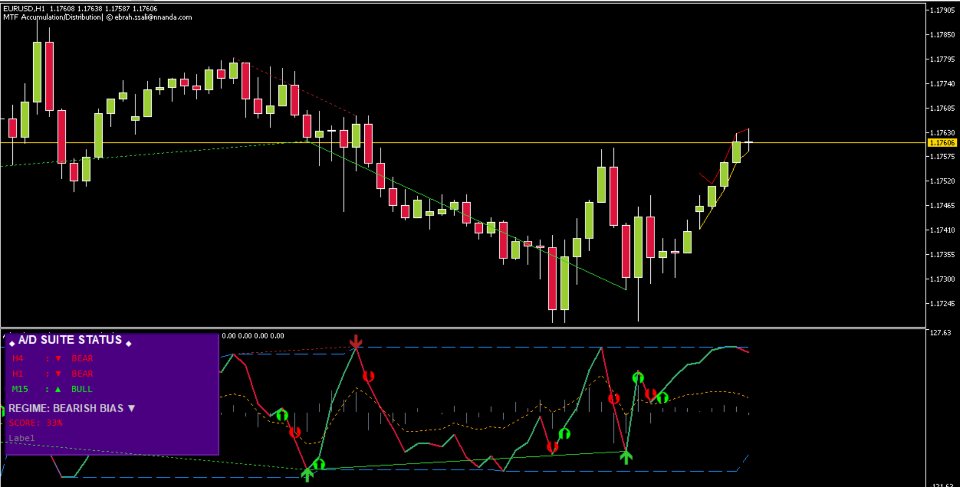This screenshot has width=960, height=487.
Task: Select the H4 BEAR status row
Action: coord(52,358)
